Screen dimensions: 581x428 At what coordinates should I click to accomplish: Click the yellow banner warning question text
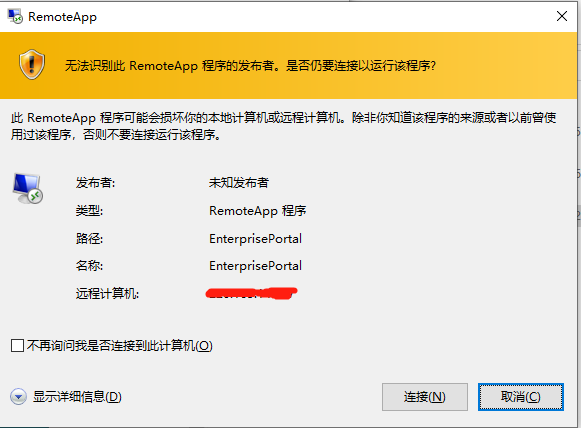(x=250, y=66)
